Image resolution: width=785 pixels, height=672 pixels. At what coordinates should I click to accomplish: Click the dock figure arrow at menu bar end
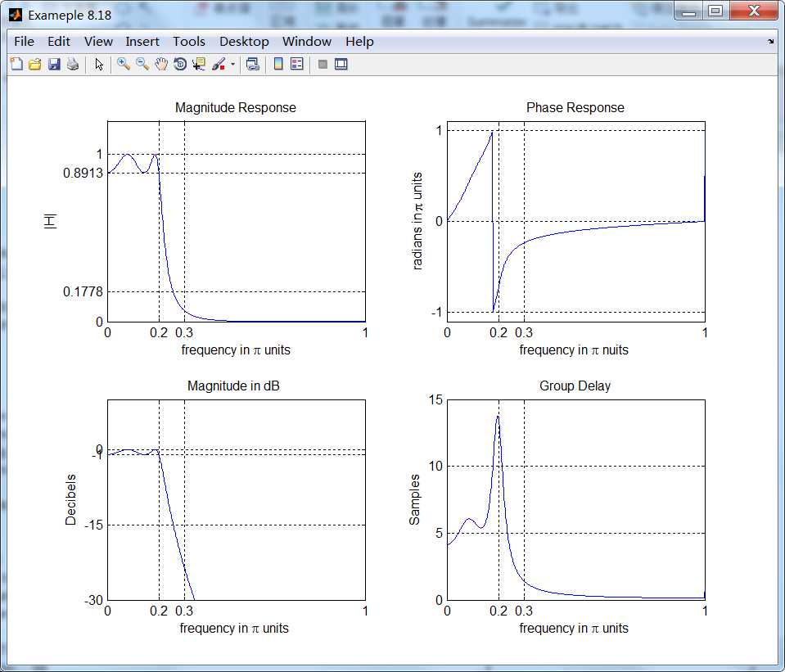pyautogui.click(x=770, y=42)
